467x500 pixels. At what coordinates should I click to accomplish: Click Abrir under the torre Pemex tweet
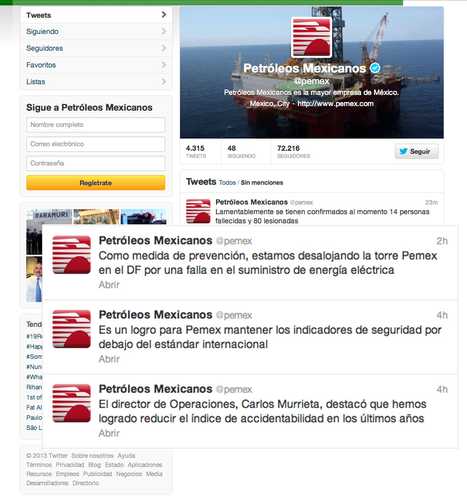(109, 285)
